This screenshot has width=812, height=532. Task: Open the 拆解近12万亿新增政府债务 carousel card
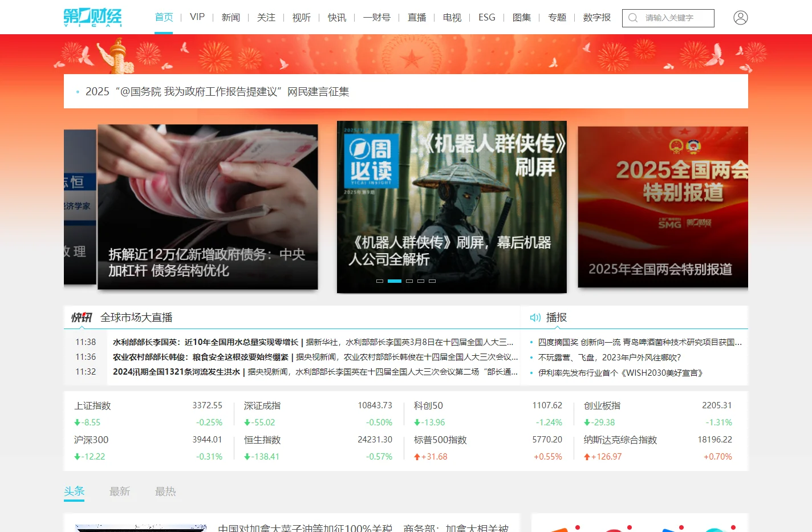[x=208, y=207]
